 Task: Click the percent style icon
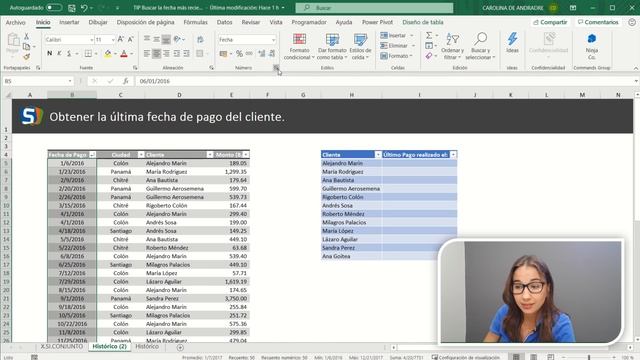239,53
